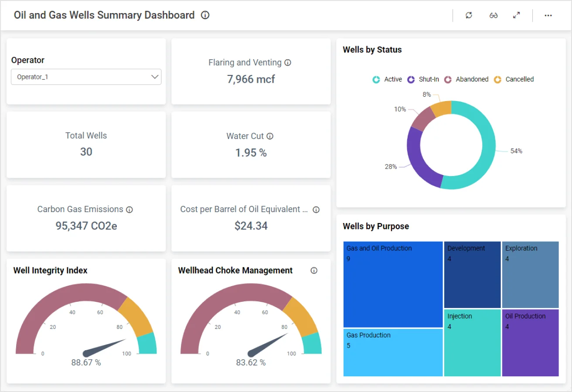Toggle the Shut-In legend series
Screen dimensions: 572x392
[423, 79]
